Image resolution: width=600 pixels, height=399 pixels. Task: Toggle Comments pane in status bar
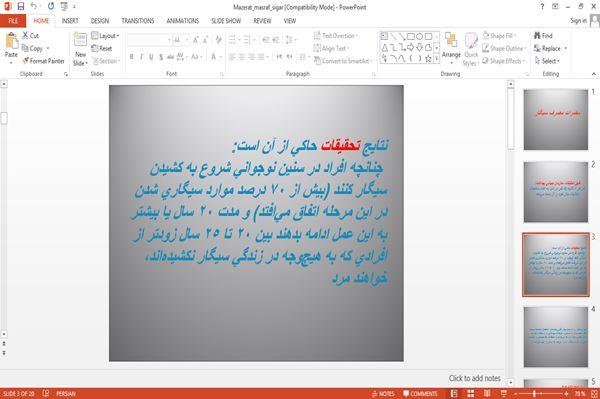click(420, 394)
